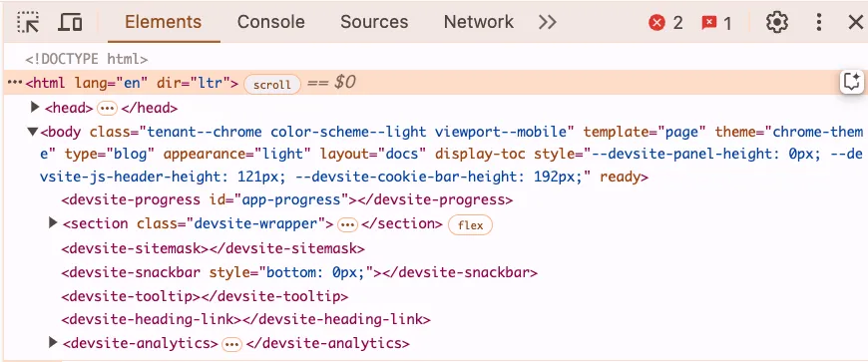868x362 pixels.
Task: Collapse the body element
Action: (33, 132)
